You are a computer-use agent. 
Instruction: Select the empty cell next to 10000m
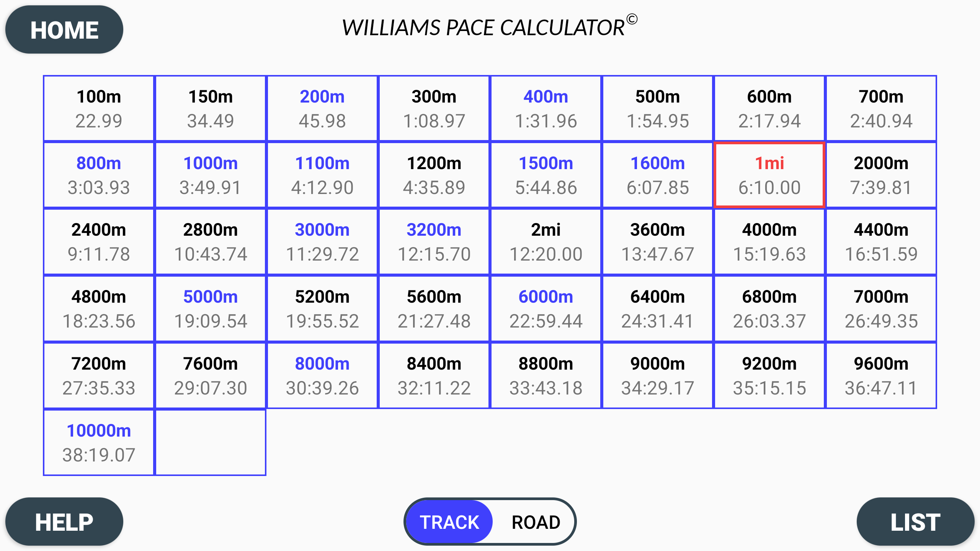tap(210, 442)
